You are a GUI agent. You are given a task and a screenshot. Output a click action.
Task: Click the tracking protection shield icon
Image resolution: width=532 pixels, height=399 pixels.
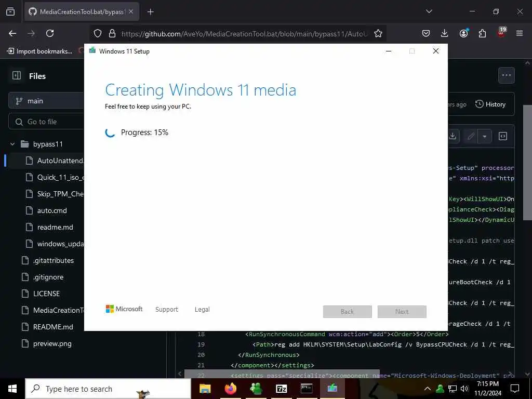[x=98, y=33]
